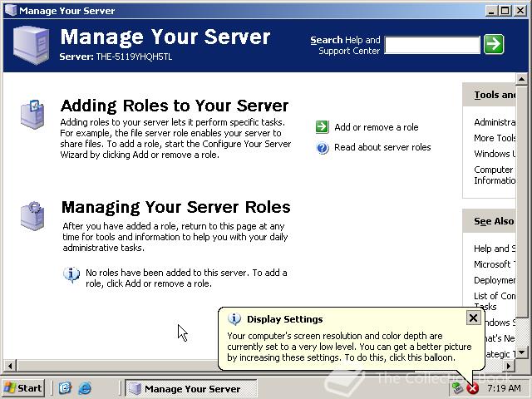
Task: Click the server name THE-5119YHQH5TL
Action: pyautogui.click(x=134, y=57)
